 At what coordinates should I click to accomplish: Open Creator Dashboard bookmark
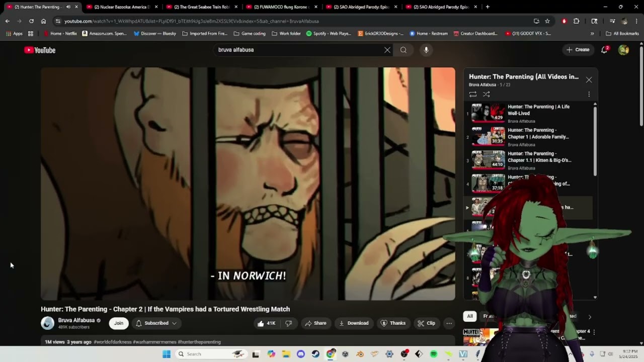point(475,34)
